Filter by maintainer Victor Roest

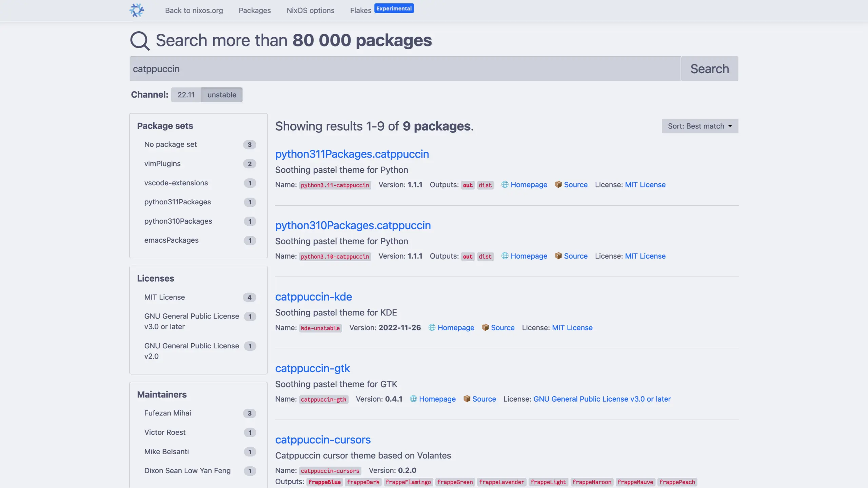[200, 432]
